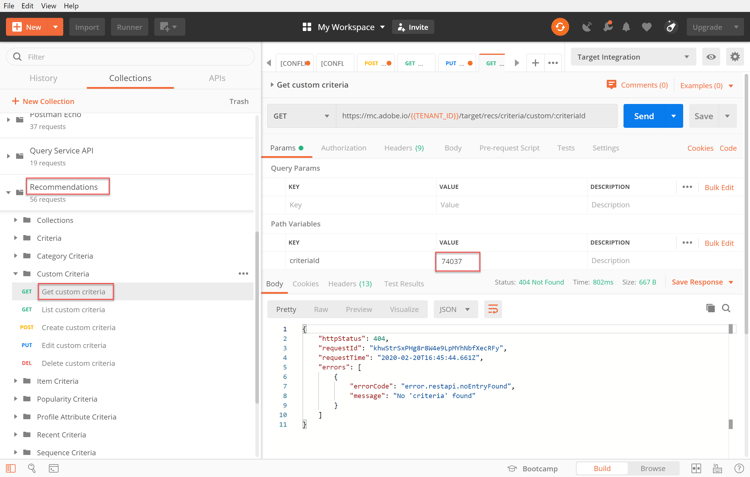The image size is (750, 477).
Task: Search the response with magnifier icon
Action: (x=726, y=308)
